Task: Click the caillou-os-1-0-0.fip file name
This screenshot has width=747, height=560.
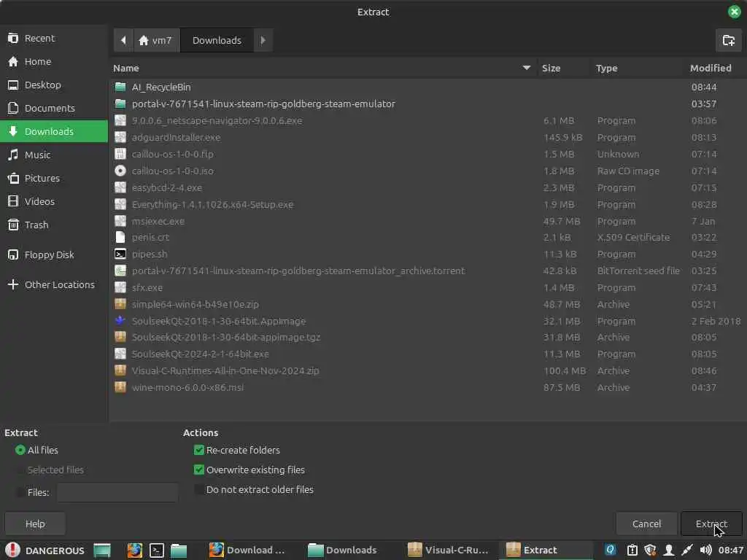Action: click(172, 154)
